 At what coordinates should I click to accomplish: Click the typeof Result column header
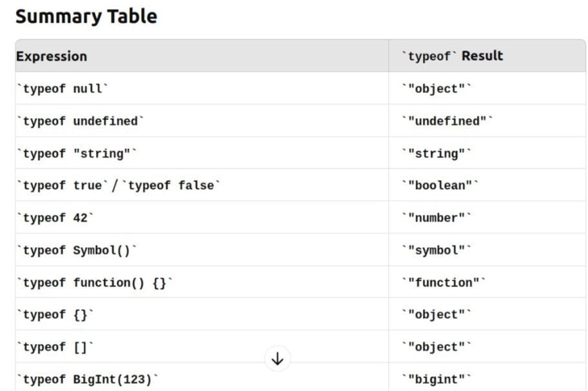[x=487, y=56]
